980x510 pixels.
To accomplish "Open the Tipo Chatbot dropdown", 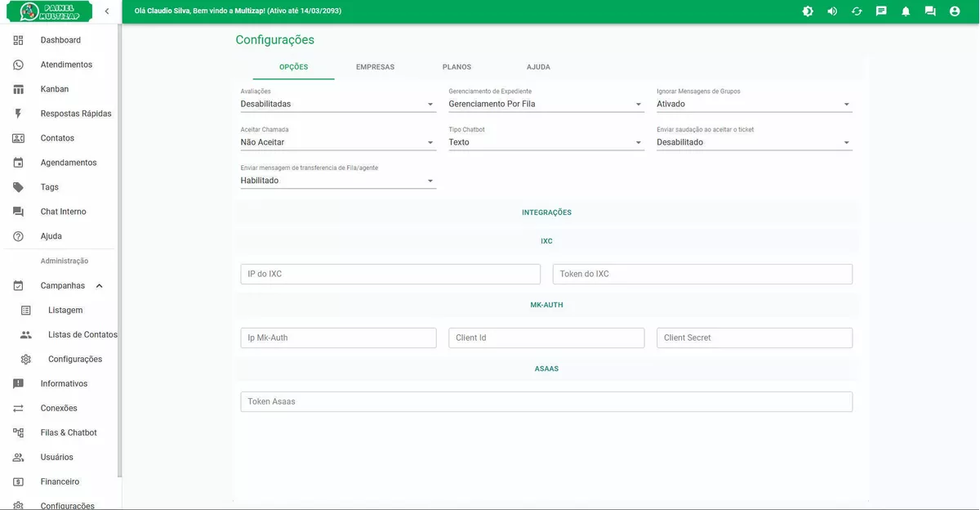I will coord(546,142).
